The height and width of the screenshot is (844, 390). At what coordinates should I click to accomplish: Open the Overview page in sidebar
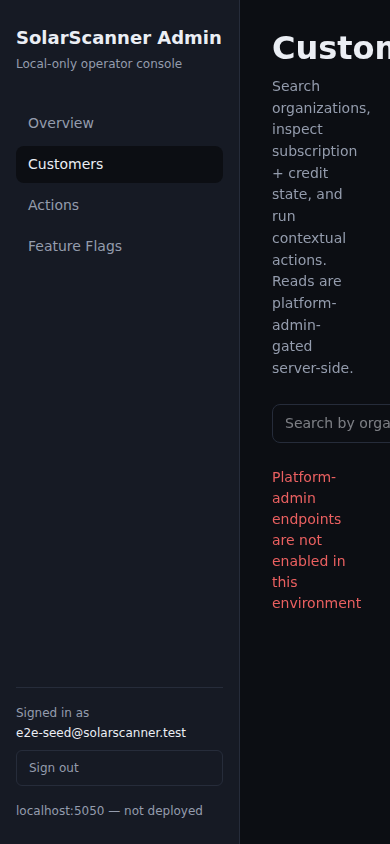(x=119, y=123)
